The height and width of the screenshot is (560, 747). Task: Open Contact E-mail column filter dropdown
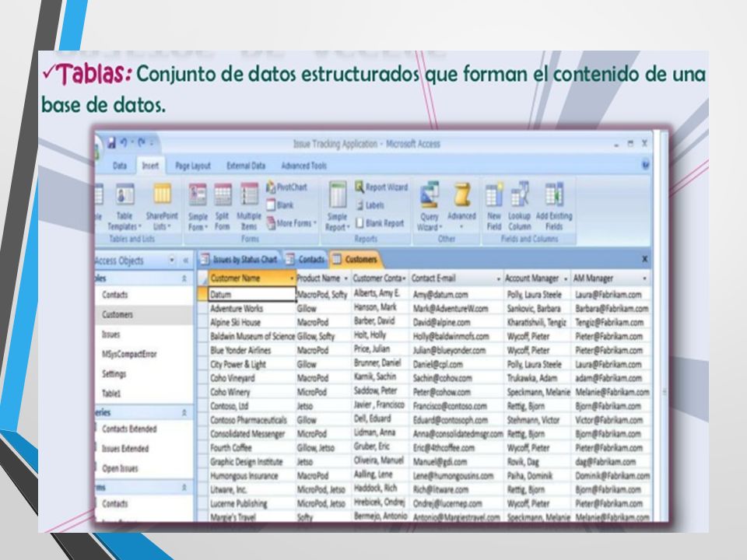pos(498,278)
